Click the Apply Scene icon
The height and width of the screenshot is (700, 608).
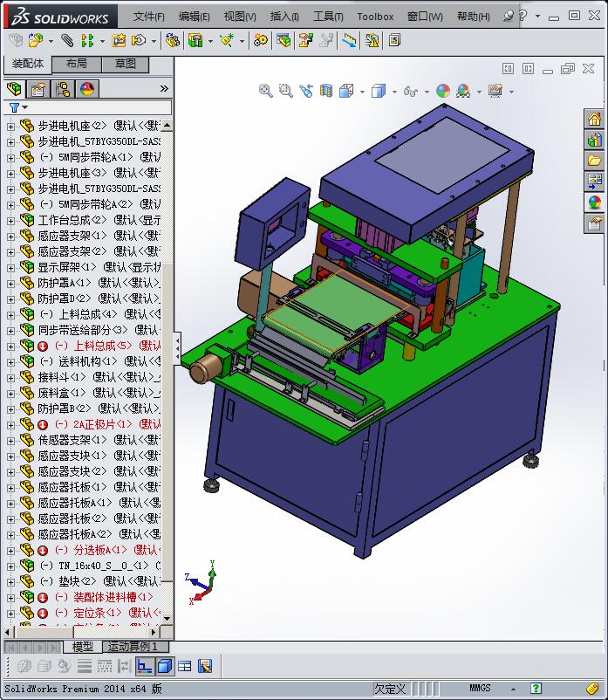coord(463,91)
